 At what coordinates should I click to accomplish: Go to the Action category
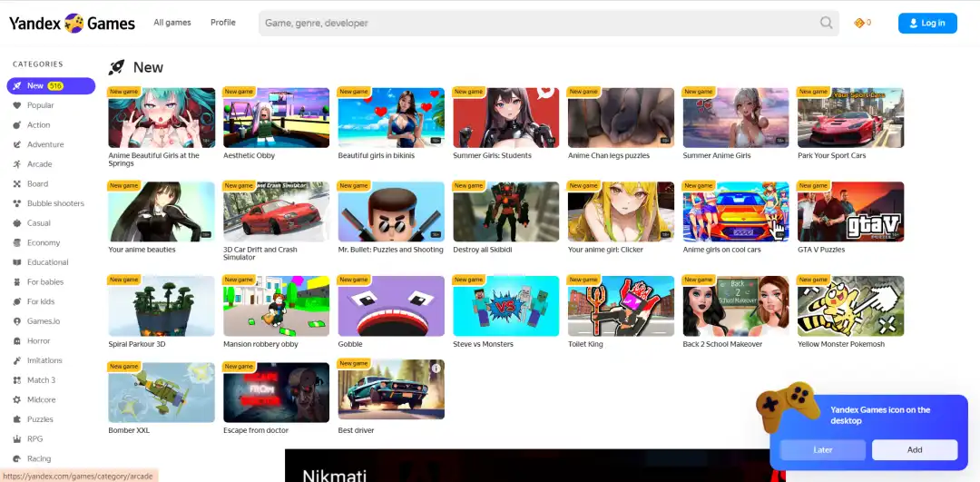pos(39,125)
